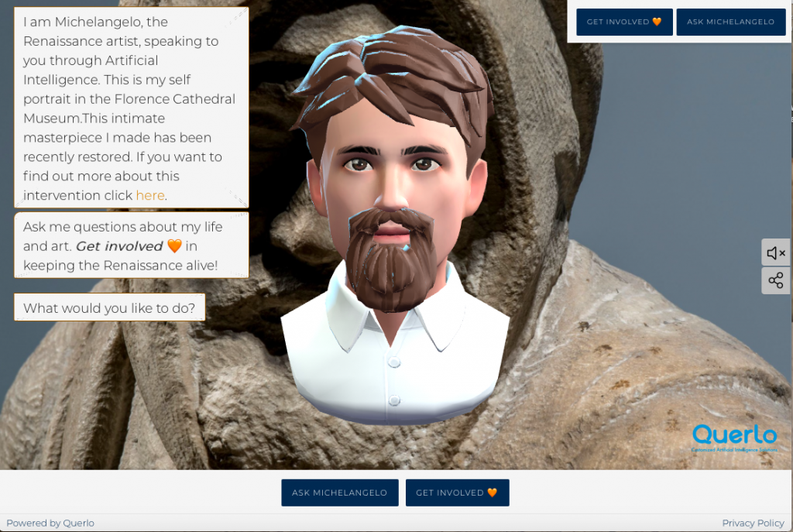793x532 pixels.
Task: Open the Powered by Querlo link
Action: (50, 523)
